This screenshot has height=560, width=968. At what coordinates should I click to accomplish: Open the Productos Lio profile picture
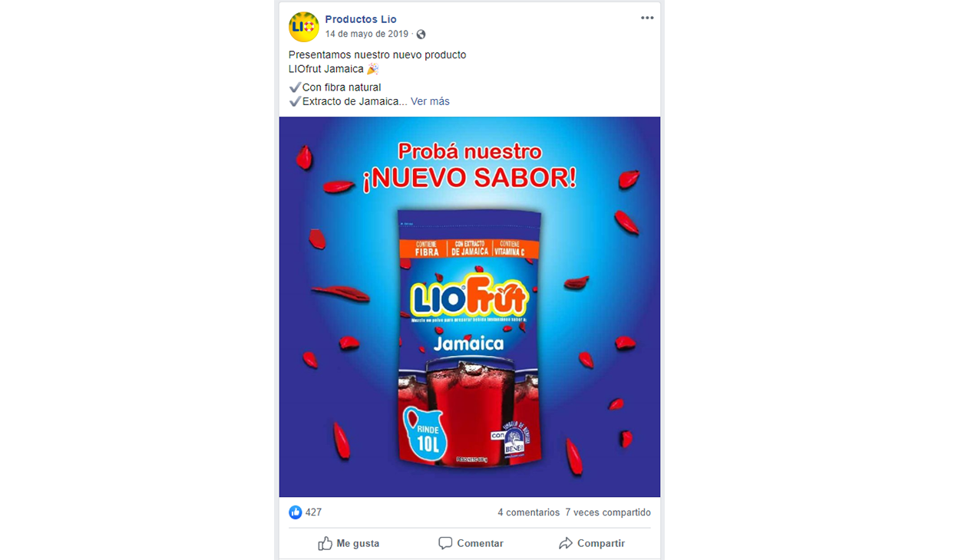point(303,27)
